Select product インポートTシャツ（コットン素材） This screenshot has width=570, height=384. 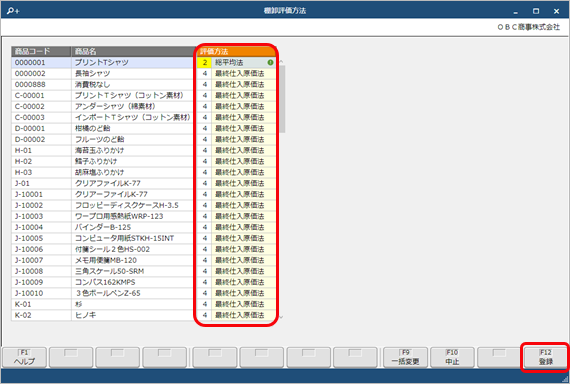133,117
